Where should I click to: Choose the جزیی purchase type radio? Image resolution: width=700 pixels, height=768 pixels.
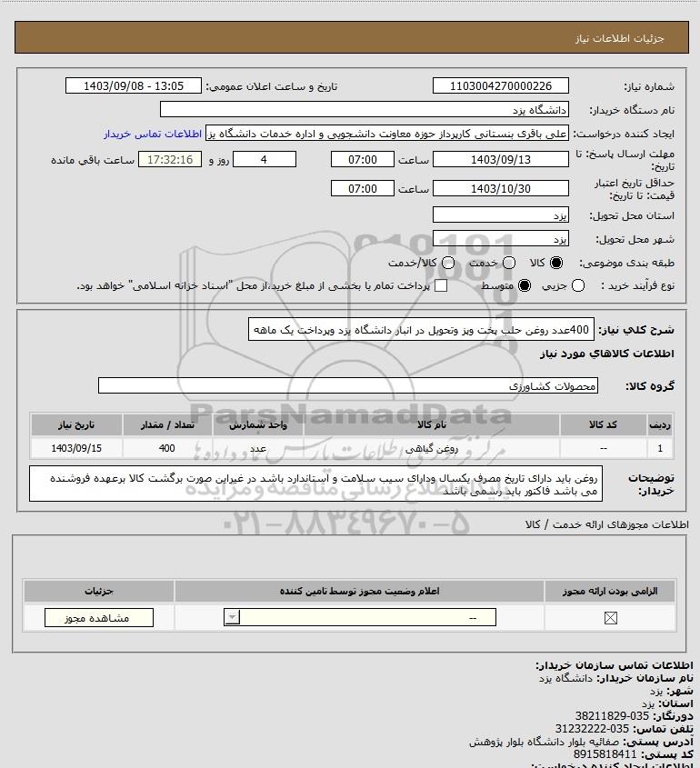[x=578, y=285]
